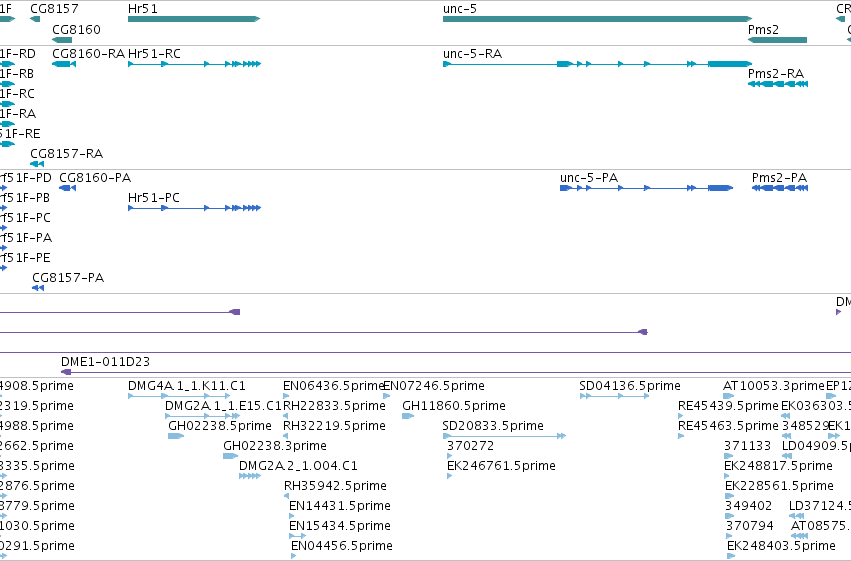
Task: Click the CG8157-PA protein glyph
Action: [38, 288]
